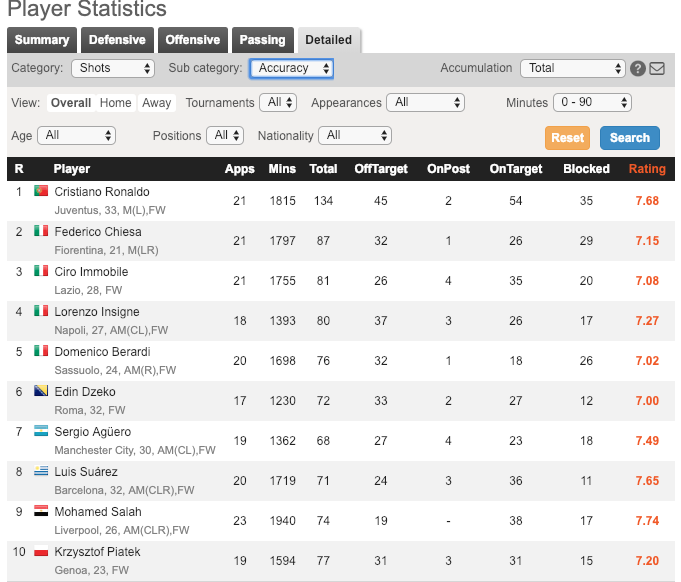The width and height of the screenshot is (681, 582).
Task: Click the help question mark icon
Action: [639, 69]
